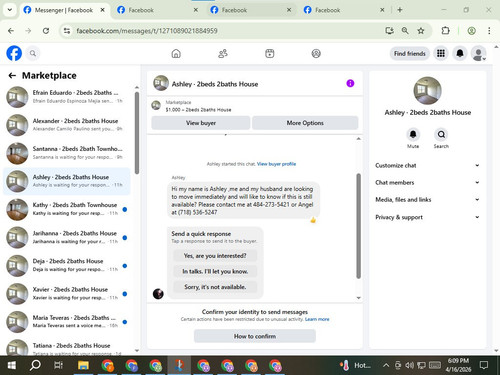
Task: Search in conversation icon
Action: coord(441,135)
